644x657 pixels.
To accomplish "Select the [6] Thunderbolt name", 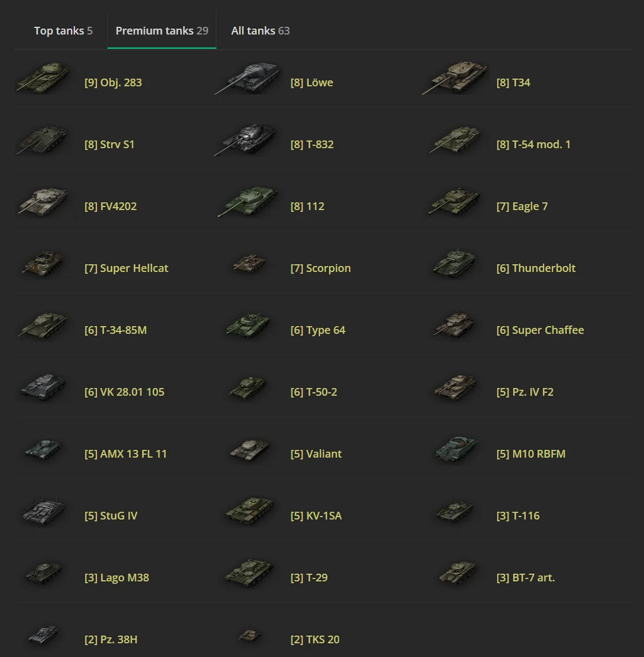I will [536, 268].
